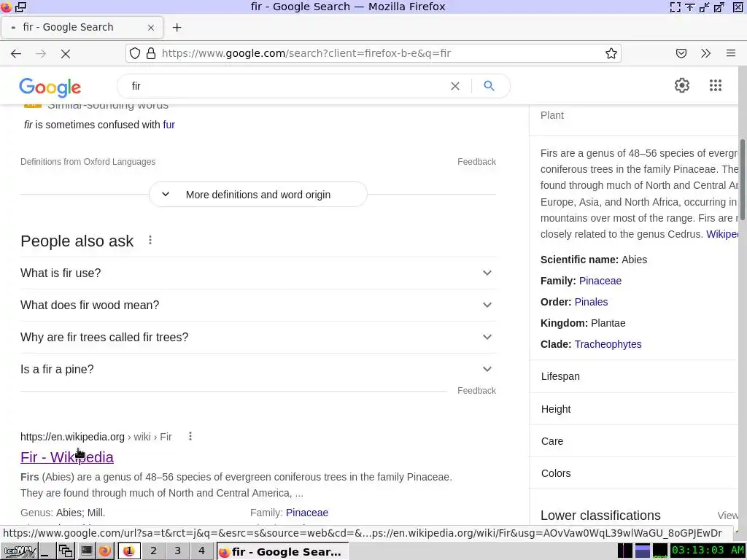
Task: Open the 'fur' word link
Action: 169,125
